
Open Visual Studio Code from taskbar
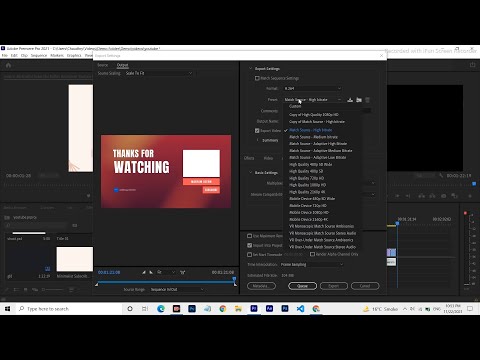point(300,309)
